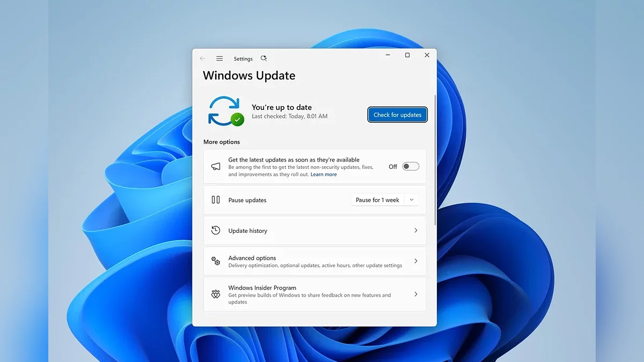The image size is (644, 362).
Task: Click Last checked: Today, 8:01 AM text
Action: (290, 116)
